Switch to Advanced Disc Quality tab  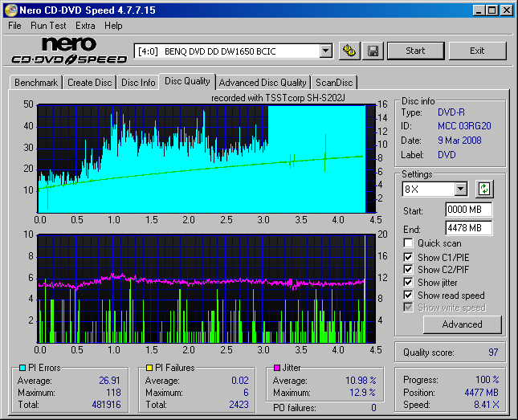(263, 83)
